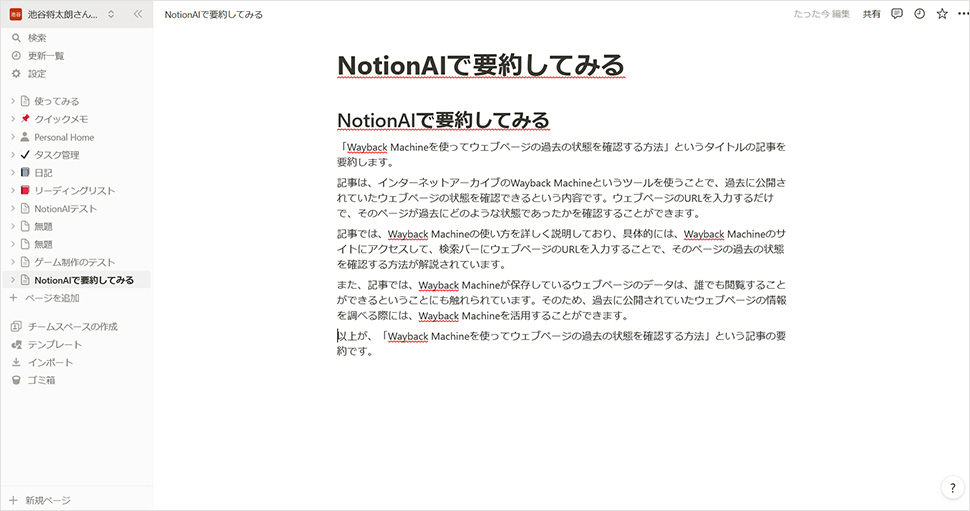Viewport: 970px width, 511px height.
Task: Click the teamspace icon beside チームスペースの作成
Action: (x=16, y=327)
